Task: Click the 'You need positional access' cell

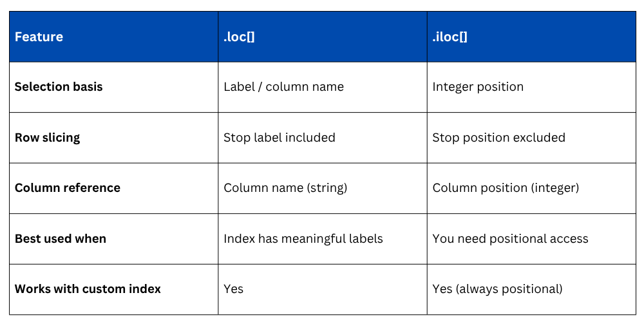Action: tap(510, 239)
